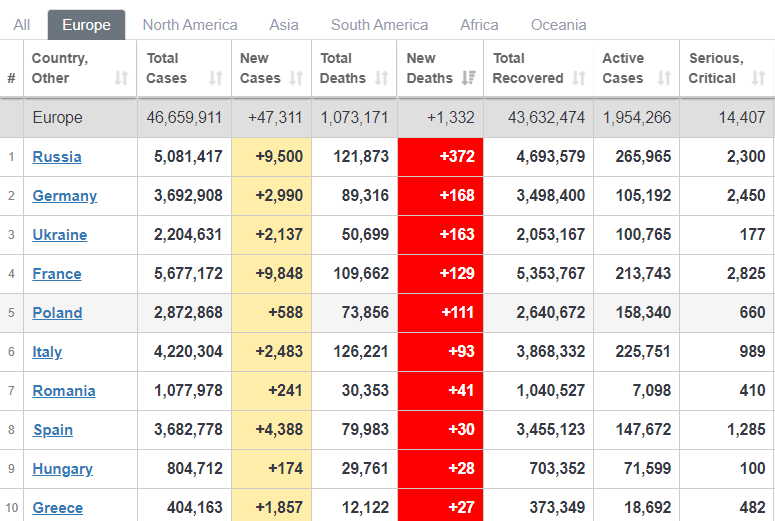
Task: Switch to the North America tab
Action: point(190,25)
